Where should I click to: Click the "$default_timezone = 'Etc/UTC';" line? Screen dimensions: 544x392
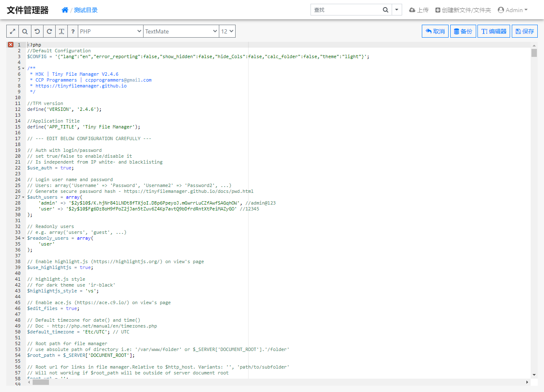[69, 332]
